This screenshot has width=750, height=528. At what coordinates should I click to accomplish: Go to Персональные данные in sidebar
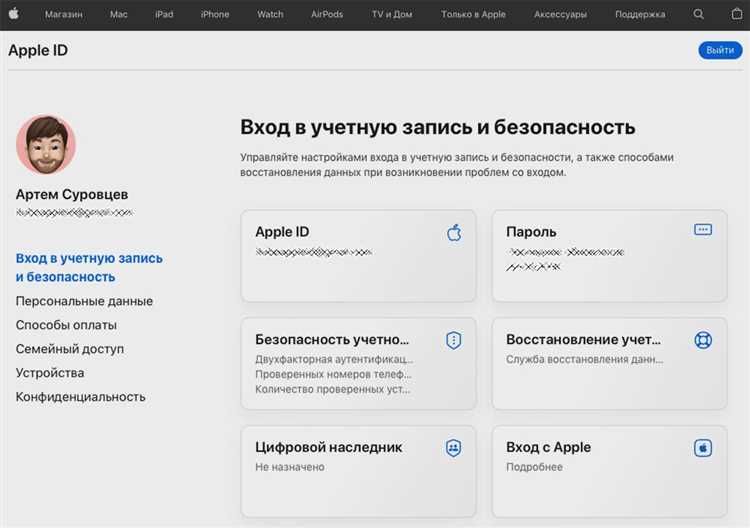click(84, 301)
